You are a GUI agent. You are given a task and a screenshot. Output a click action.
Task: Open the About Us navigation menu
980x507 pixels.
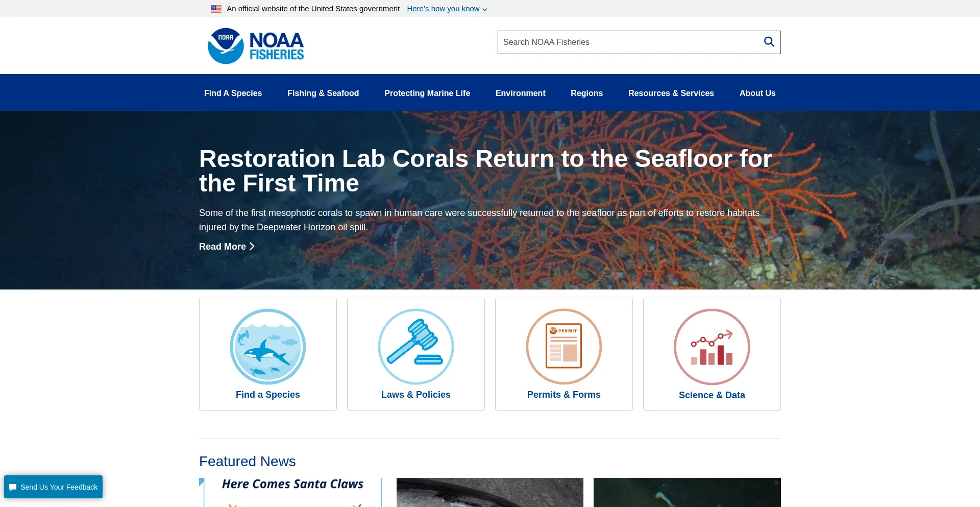(757, 93)
